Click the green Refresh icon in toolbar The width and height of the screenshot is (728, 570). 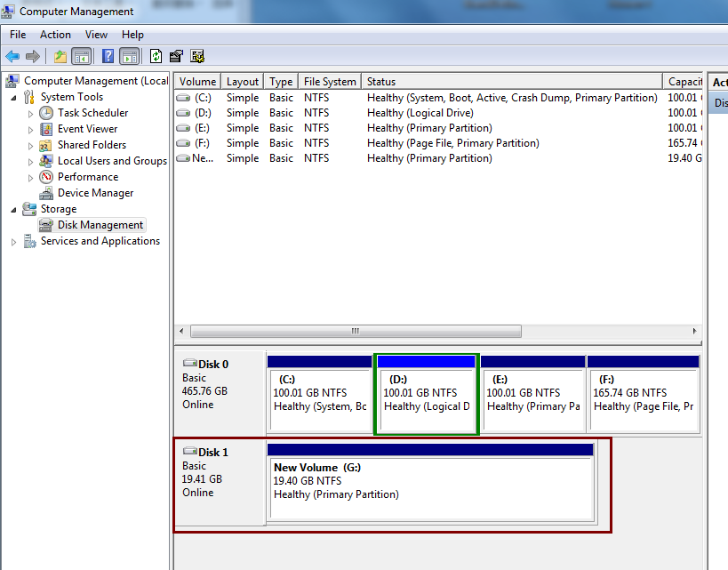[156, 57]
